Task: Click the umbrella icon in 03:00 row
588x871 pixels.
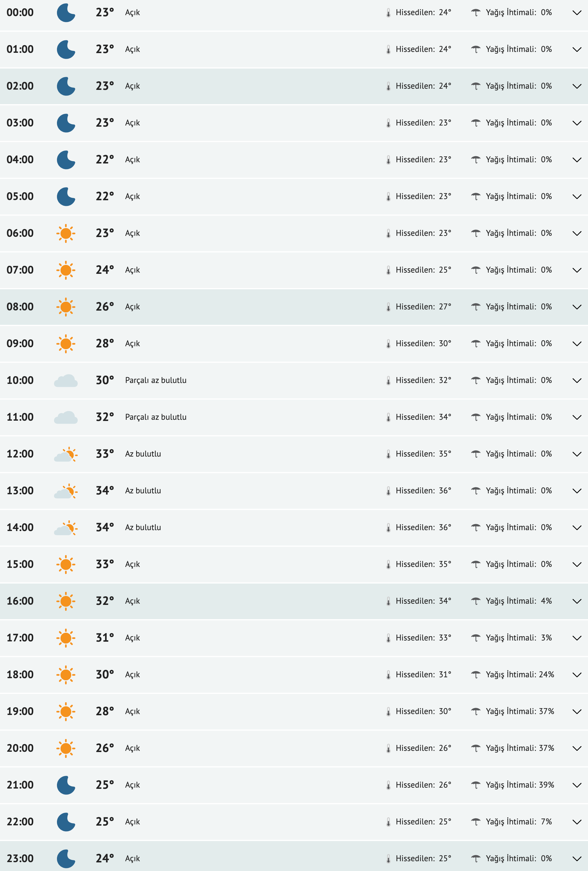Action: coord(476,123)
